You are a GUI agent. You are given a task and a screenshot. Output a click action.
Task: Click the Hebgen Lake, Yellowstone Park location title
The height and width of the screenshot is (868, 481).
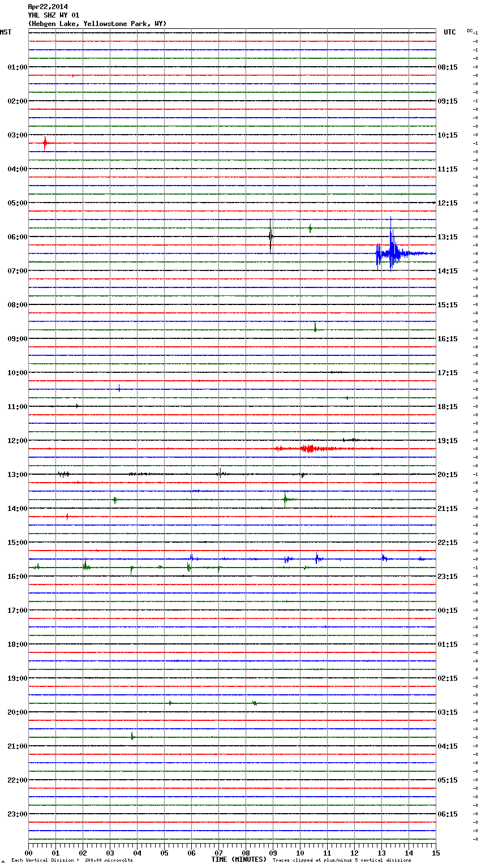97,24
